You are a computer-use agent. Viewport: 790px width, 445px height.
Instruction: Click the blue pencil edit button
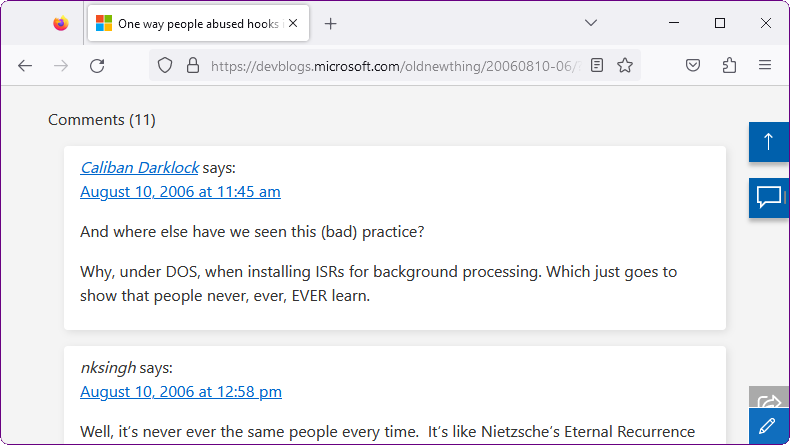(769, 426)
